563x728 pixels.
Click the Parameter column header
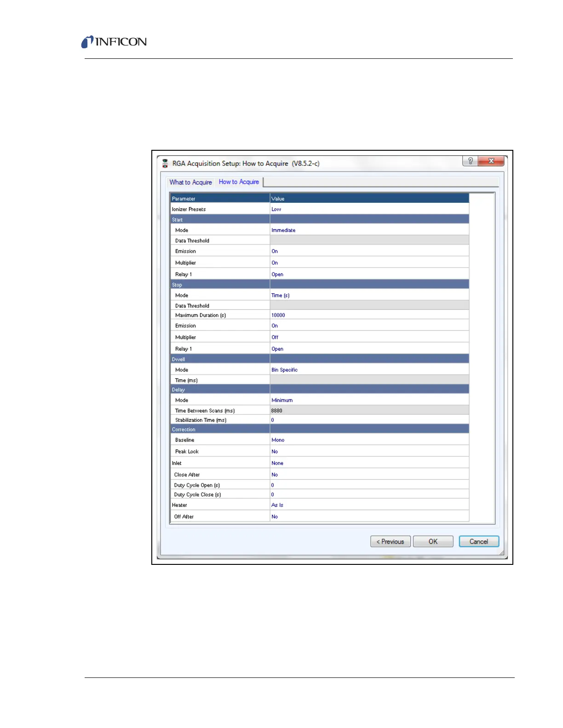[220, 199]
